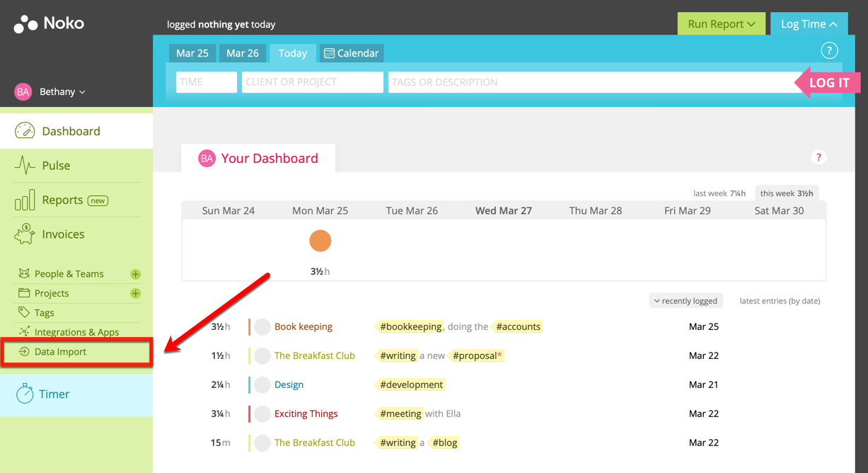
Task: Open the Dashboard section
Action: tap(76, 131)
